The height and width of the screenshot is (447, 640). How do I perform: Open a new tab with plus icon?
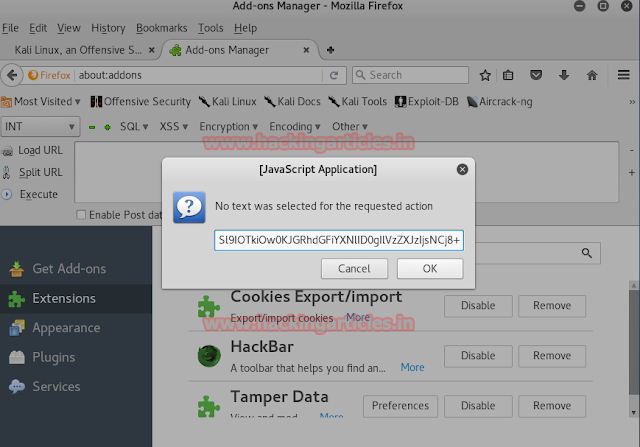click(331, 50)
